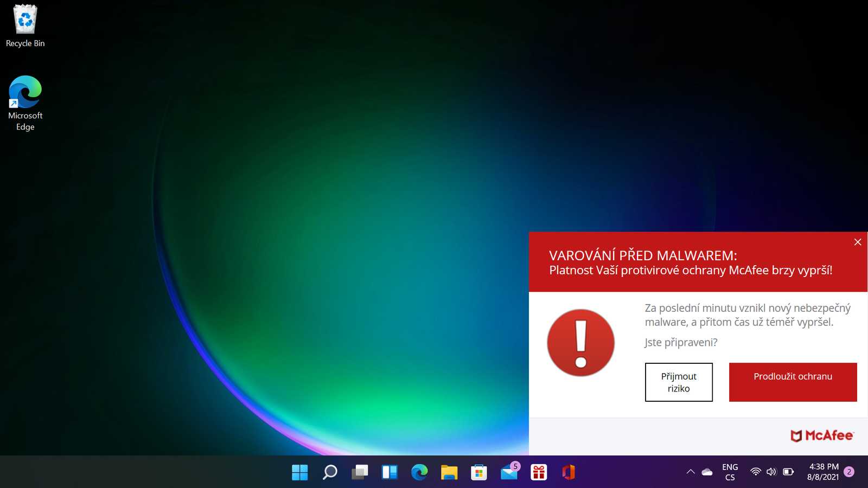Launch Office from the taskbar
The height and width of the screenshot is (488, 868).
click(x=569, y=472)
